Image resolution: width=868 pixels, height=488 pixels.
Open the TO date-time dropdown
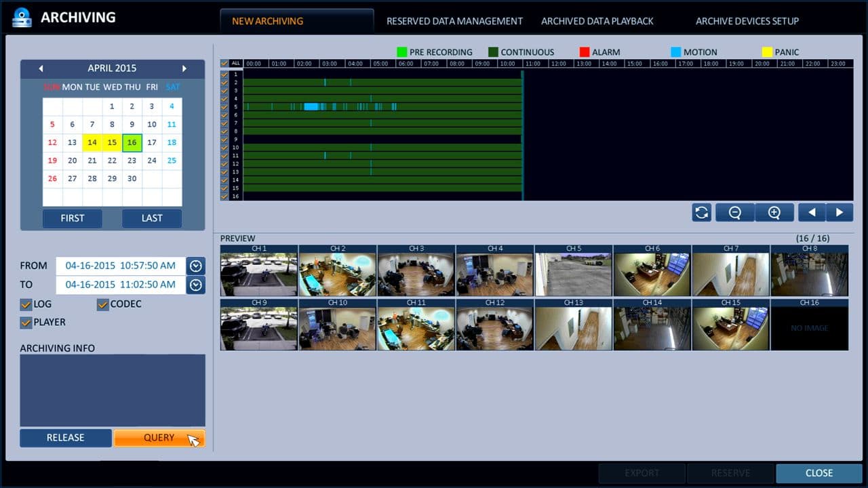(x=196, y=285)
